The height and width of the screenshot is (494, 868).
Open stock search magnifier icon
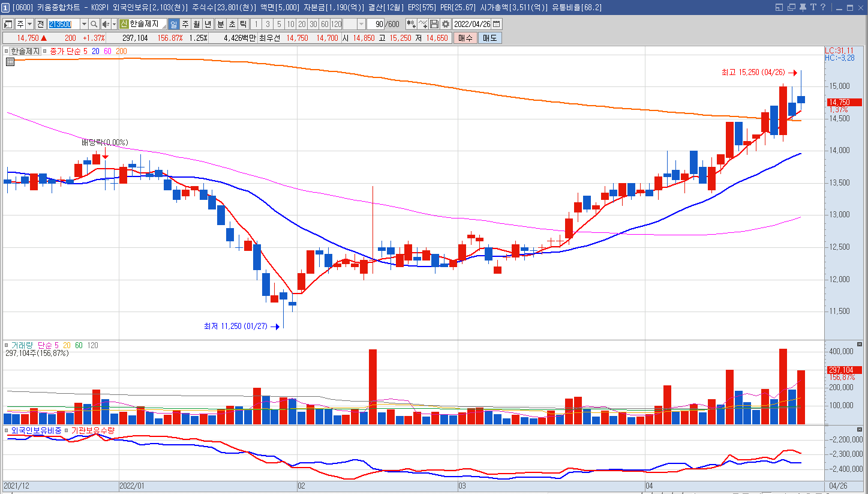point(94,24)
